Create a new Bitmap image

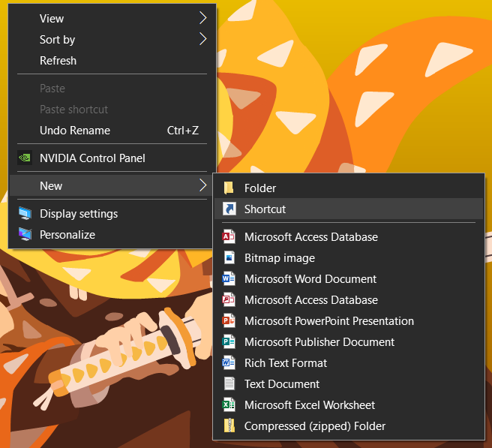(x=349, y=257)
